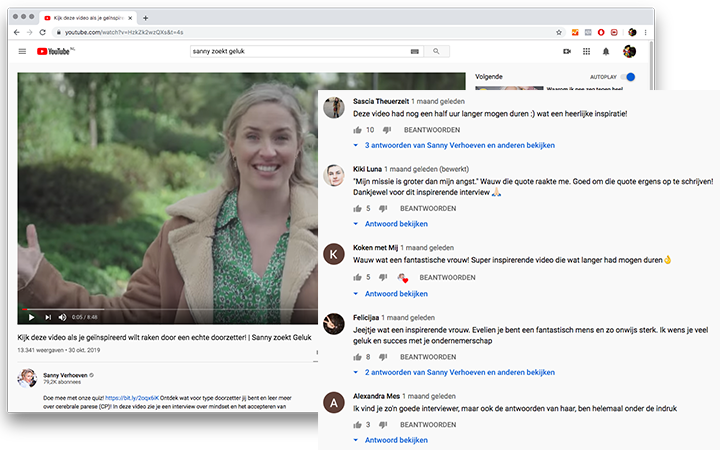
Task: Go back in browser
Action: [17, 32]
